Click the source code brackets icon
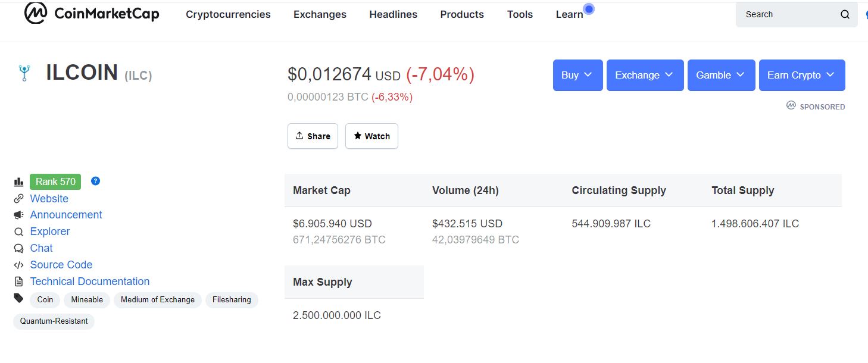The height and width of the screenshot is (363, 868). 18,265
